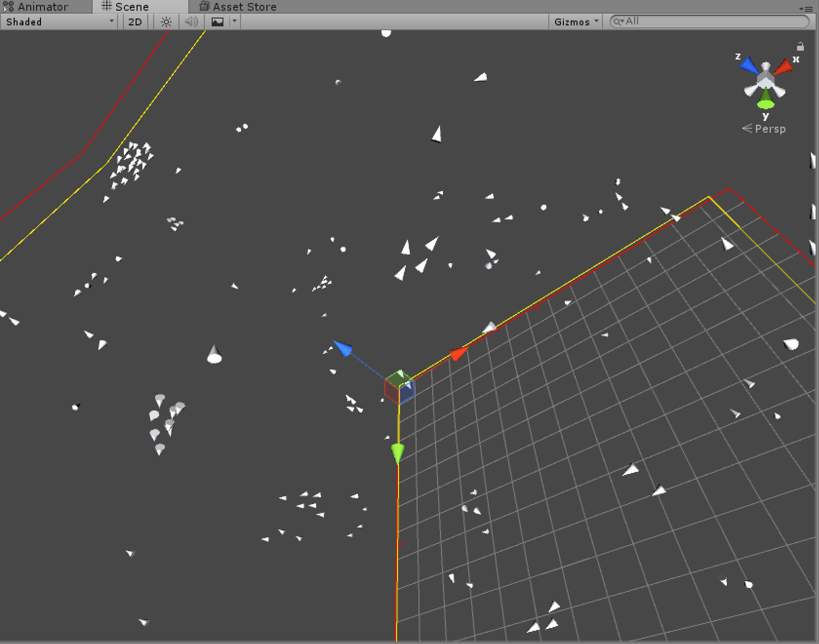
Task: Click the search magnifier icon
Action: [x=618, y=21]
